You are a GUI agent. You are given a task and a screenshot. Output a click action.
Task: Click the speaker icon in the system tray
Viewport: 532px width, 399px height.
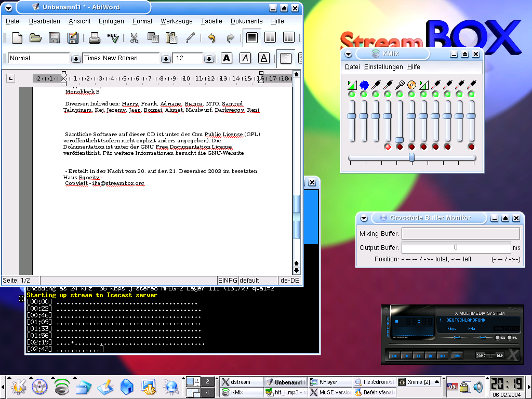(478, 387)
